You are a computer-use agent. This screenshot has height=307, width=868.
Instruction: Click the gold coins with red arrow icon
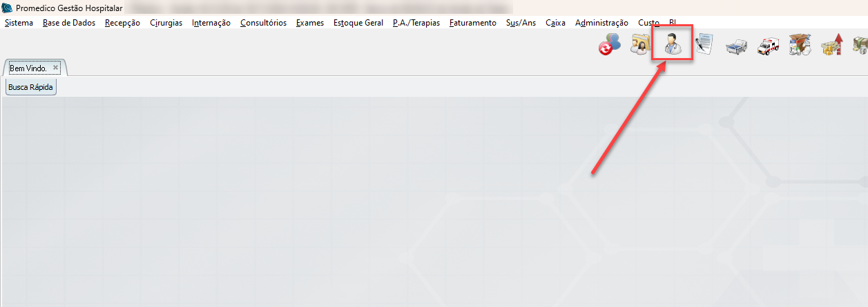tap(831, 46)
